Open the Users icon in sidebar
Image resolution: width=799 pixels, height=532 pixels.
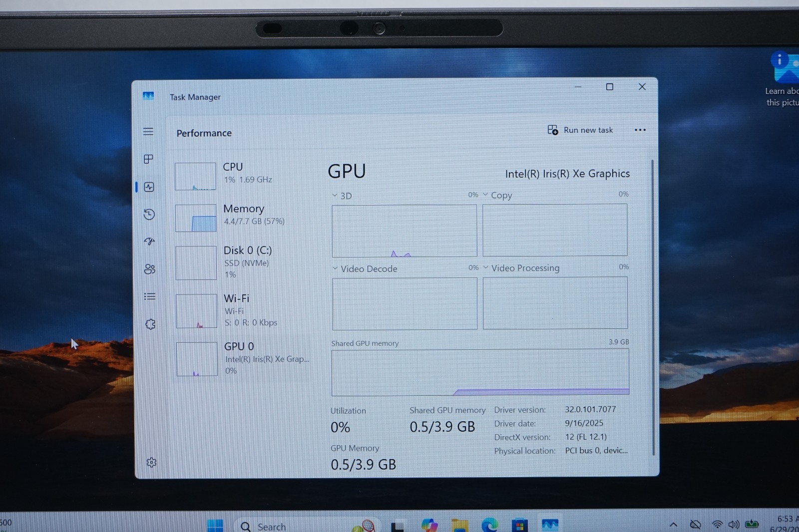(x=150, y=269)
